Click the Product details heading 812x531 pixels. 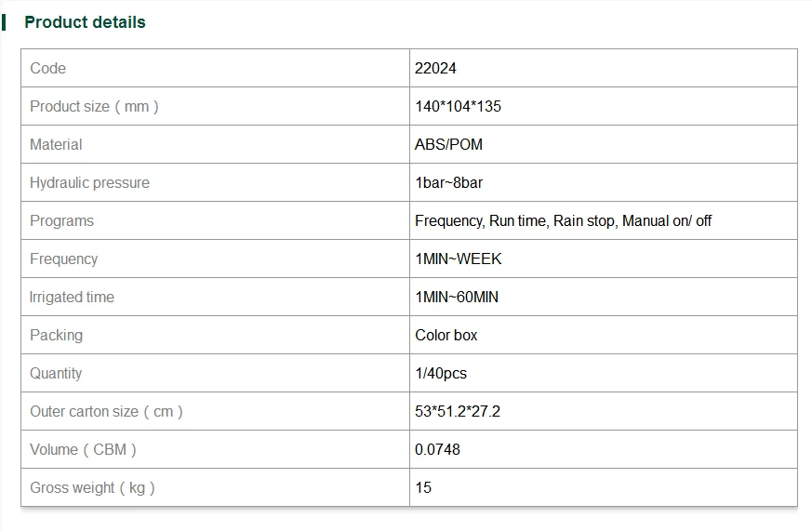pos(85,22)
